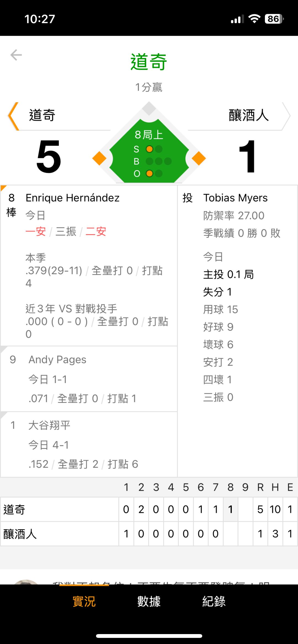This screenshot has height=644, width=298.
Task: Tap the orange first base diamond
Action: point(199,158)
